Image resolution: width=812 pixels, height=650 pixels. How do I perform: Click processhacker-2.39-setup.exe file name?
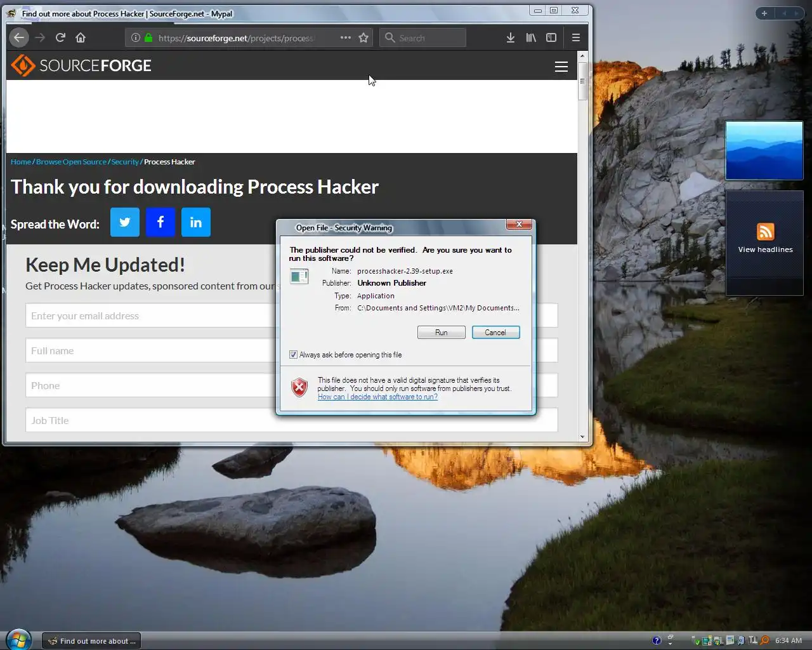coord(405,271)
